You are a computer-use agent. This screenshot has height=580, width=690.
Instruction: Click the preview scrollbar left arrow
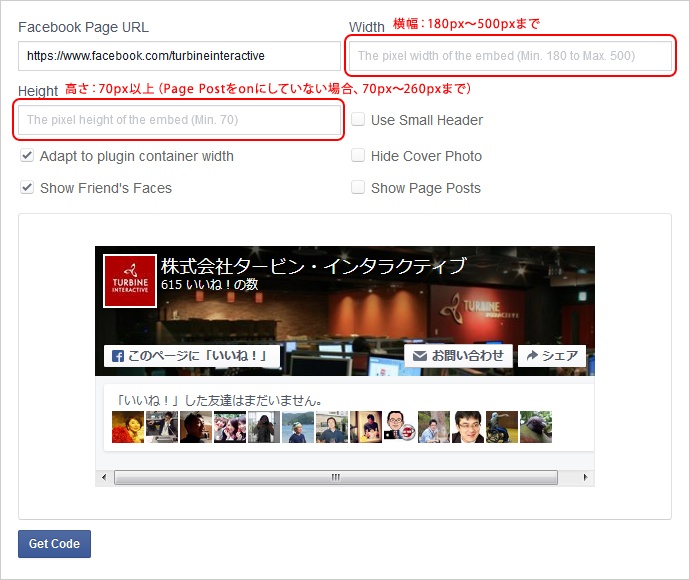[x=104, y=477]
